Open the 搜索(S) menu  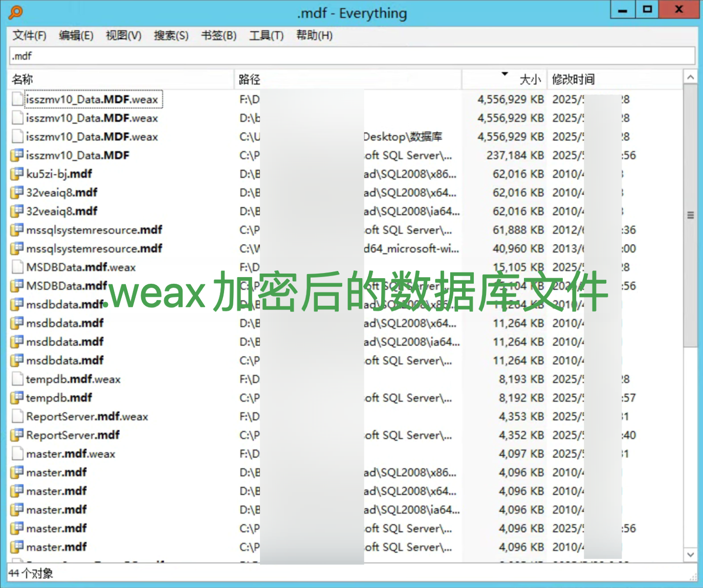(171, 35)
